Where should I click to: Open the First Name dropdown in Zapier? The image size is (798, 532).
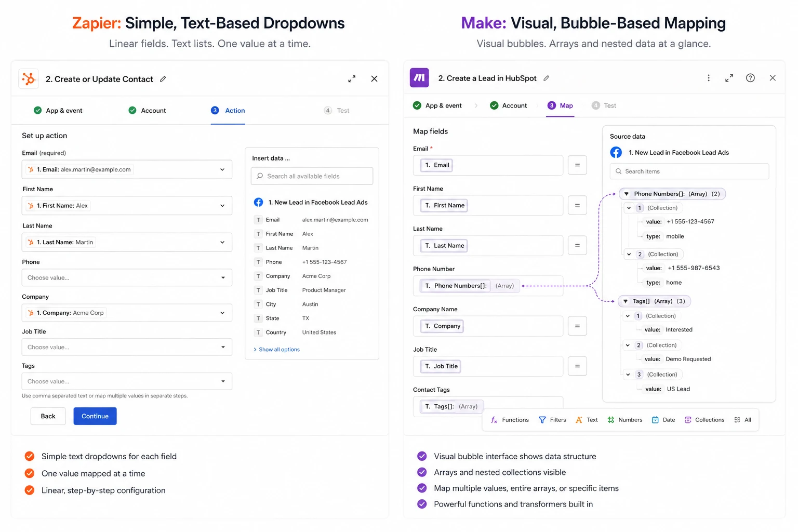[127, 206]
